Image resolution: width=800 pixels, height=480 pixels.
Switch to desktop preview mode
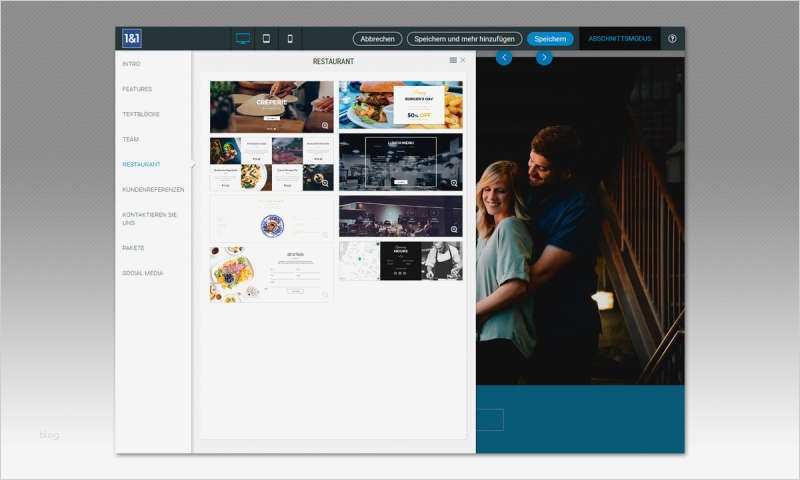[243, 38]
